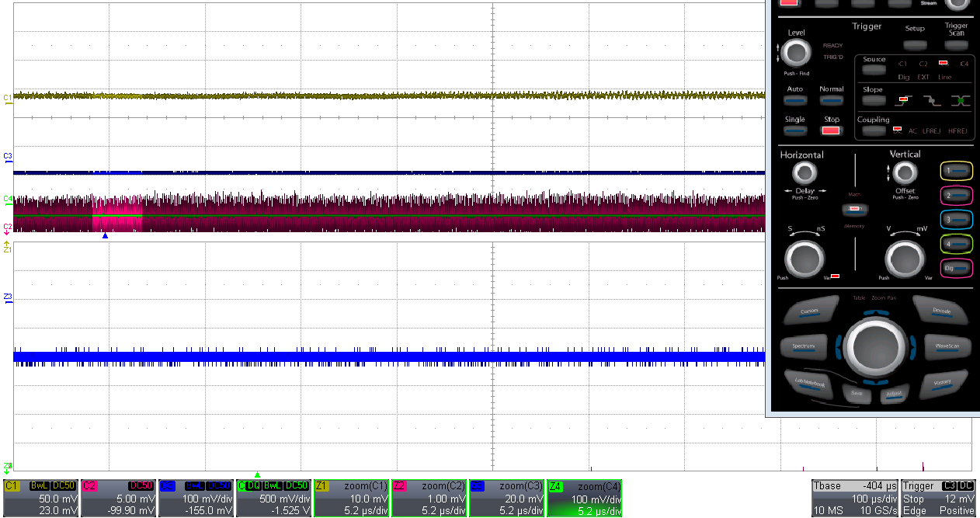The width and height of the screenshot is (980, 518).
Task: Select Normal trigger mode
Action: [x=831, y=101]
